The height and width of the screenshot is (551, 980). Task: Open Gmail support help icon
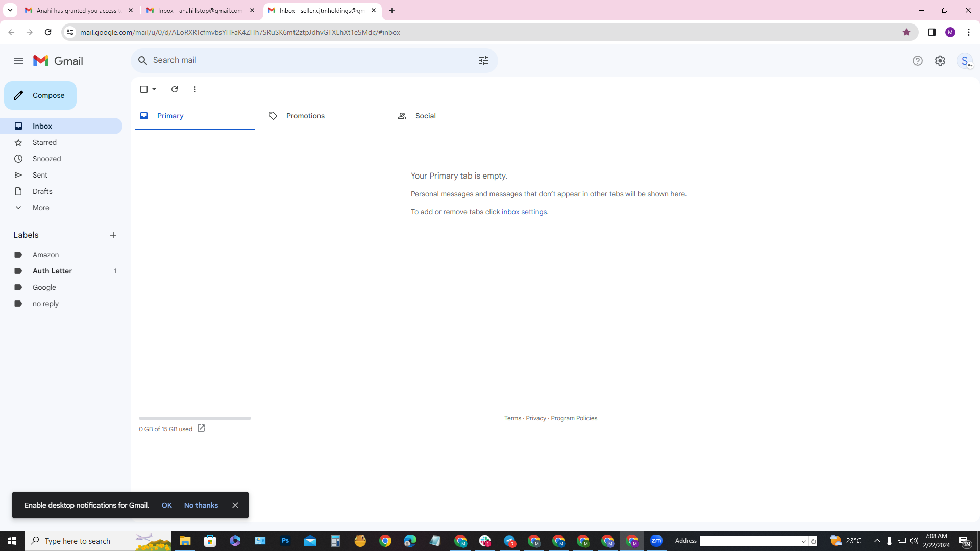(918, 61)
